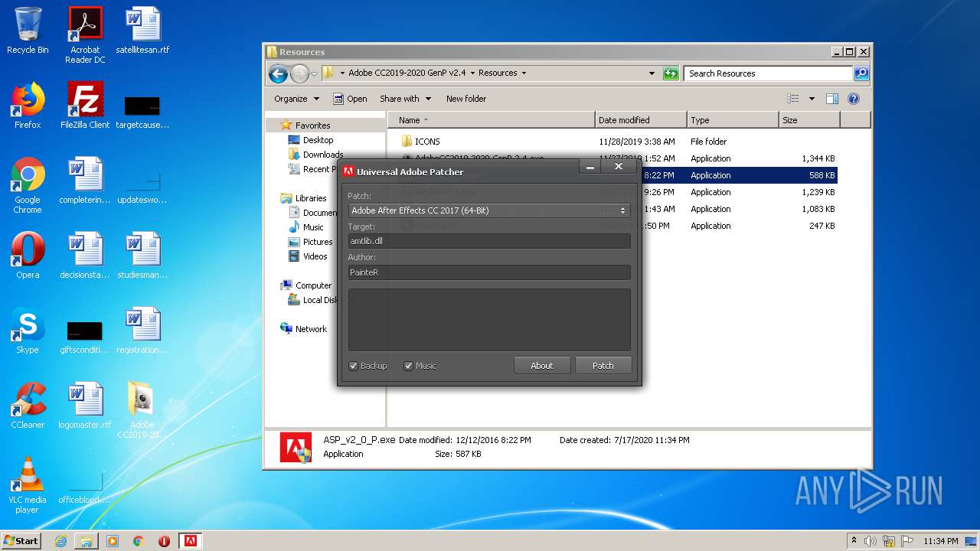Sort by Date modified column header

(x=641, y=120)
